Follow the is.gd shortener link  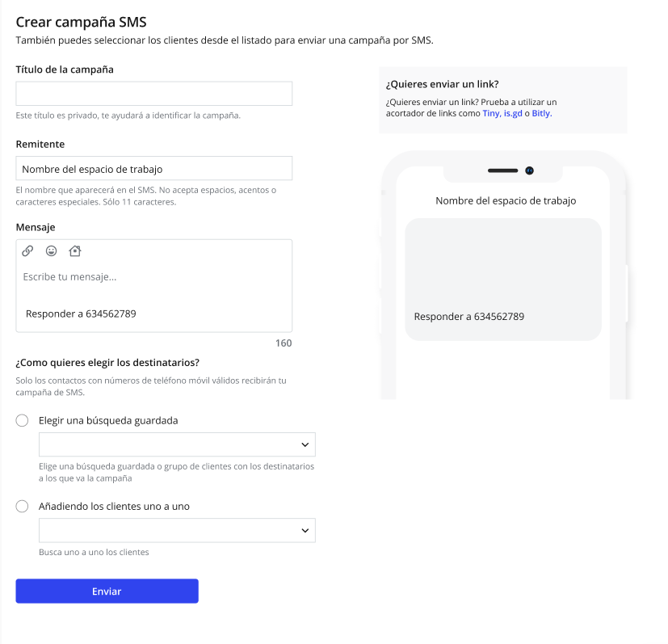pyautogui.click(x=512, y=114)
